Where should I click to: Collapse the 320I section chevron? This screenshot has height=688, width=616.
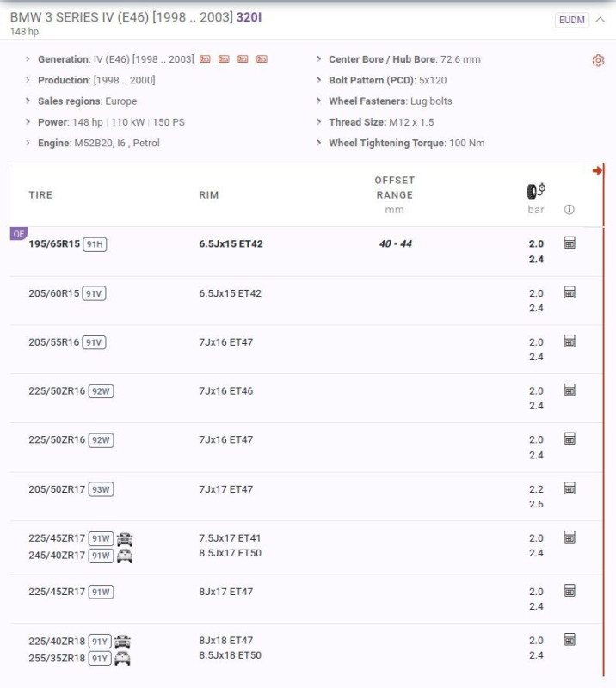pos(601,20)
